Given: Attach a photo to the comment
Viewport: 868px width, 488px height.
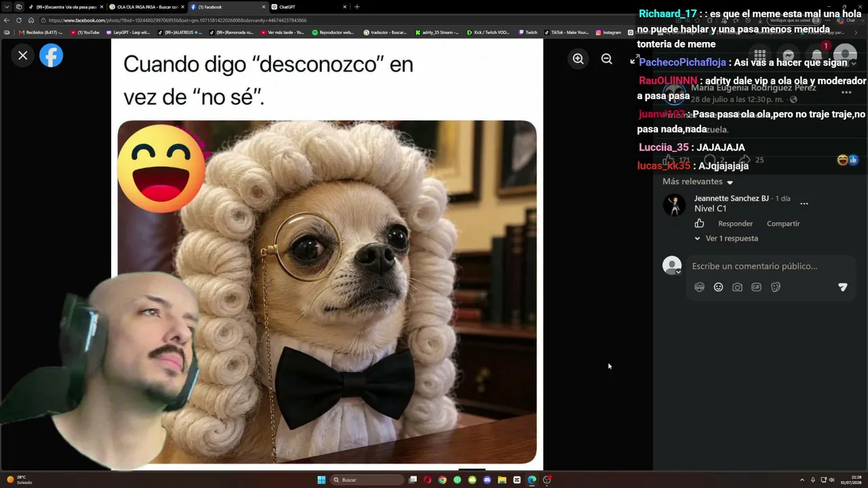Looking at the screenshot, I should click(x=737, y=287).
